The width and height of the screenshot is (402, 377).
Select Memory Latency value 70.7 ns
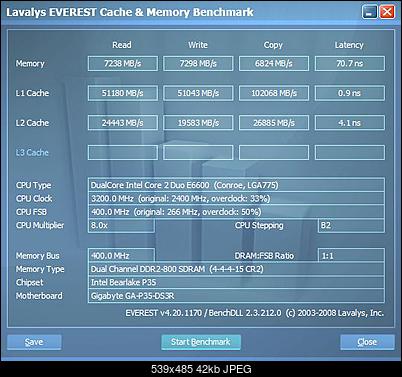tap(350, 63)
